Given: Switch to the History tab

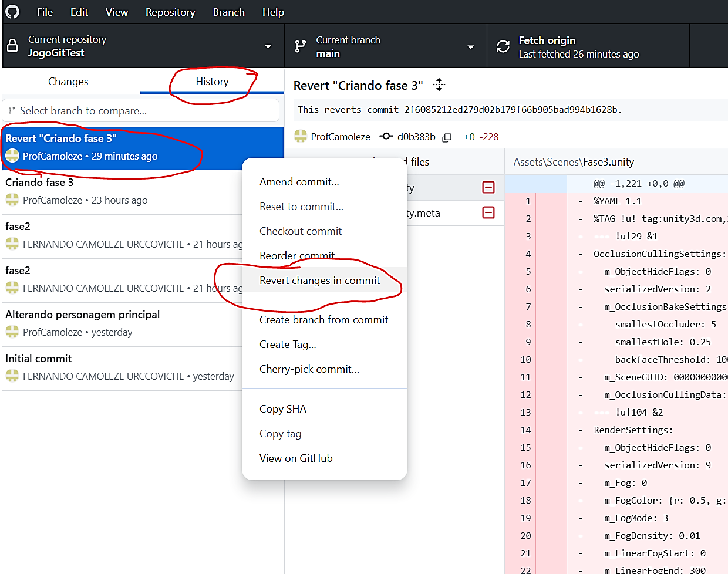Looking at the screenshot, I should 212,82.
